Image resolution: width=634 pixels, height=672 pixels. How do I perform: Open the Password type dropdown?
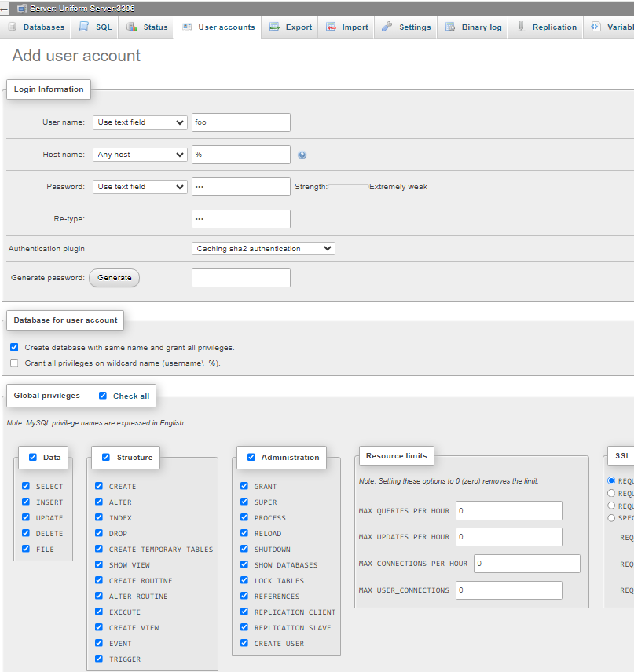click(x=140, y=187)
